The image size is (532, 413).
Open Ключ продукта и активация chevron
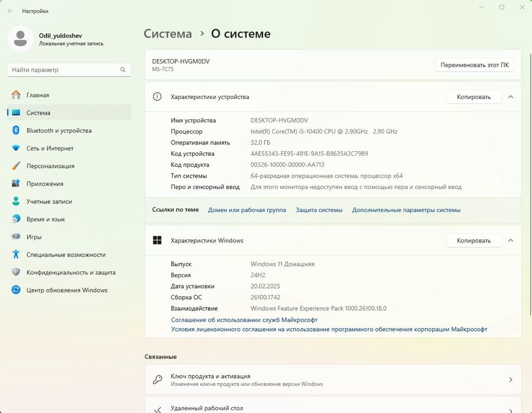[x=510, y=380]
